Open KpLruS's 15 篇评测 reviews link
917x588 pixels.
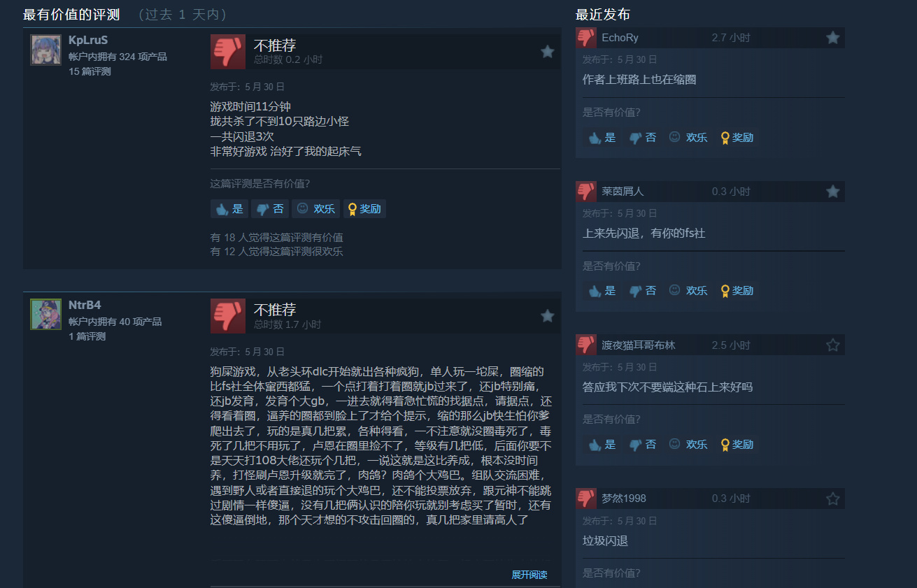[90, 71]
